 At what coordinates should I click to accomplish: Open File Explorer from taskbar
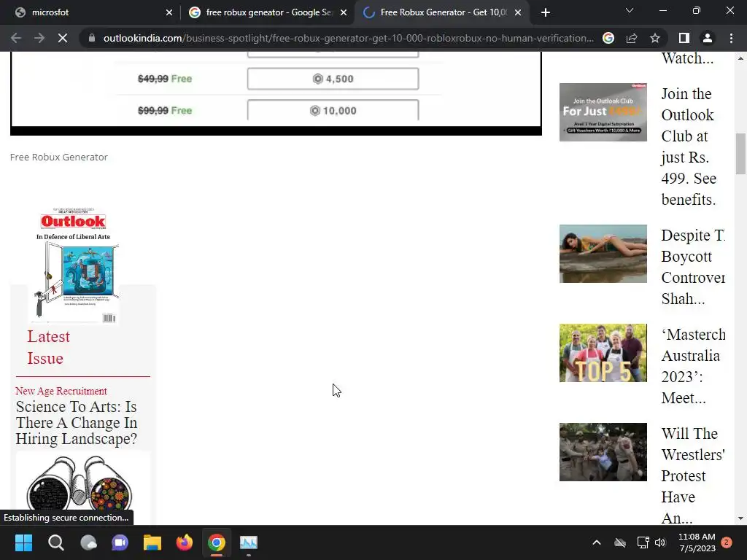point(152,542)
